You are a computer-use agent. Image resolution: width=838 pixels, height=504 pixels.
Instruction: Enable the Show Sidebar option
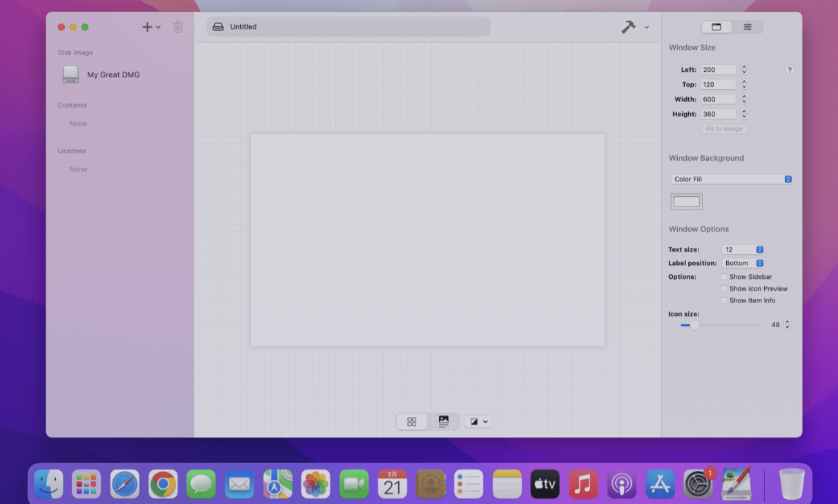724,276
